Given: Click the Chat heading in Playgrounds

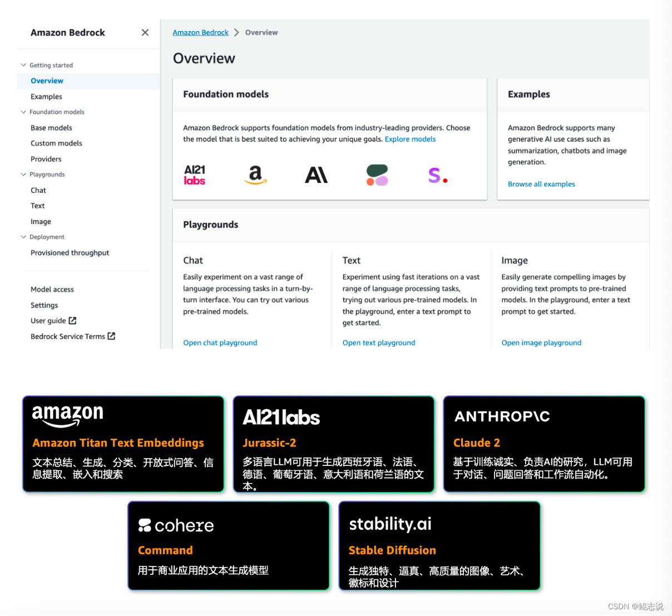Looking at the screenshot, I should click(193, 260).
